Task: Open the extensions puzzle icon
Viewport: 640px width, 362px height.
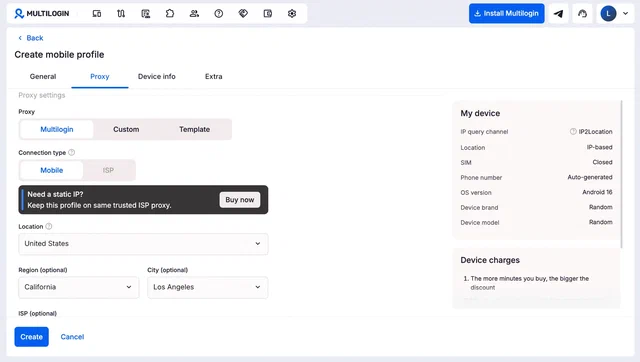Action: 170,13
